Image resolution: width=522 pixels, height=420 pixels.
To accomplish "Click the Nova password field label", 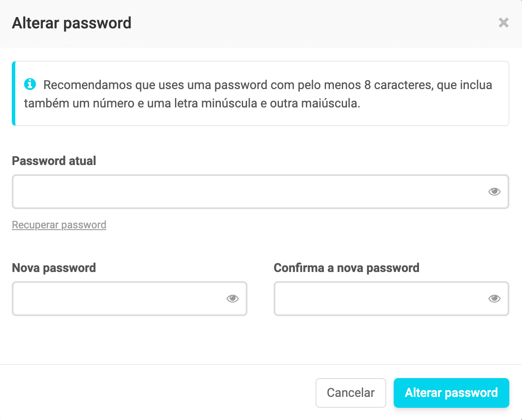I will click(54, 268).
